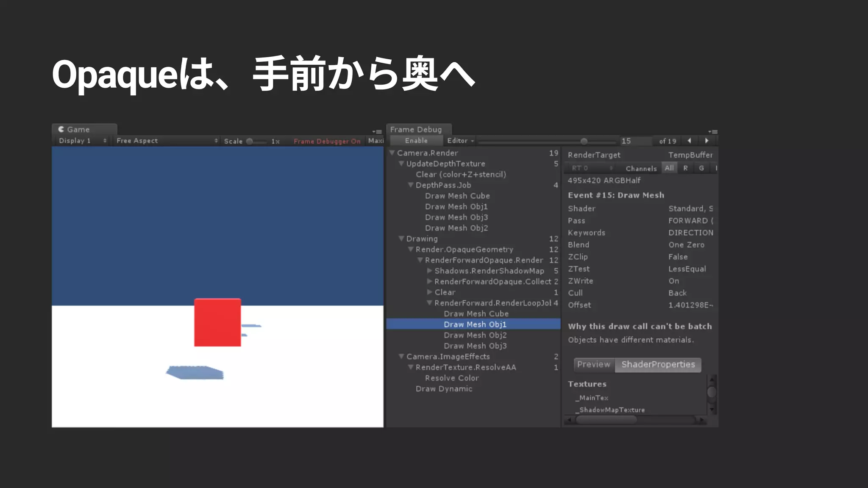Image resolution: width=868 pixels, height=488 pixels.
Task: Select the Draw Mesh Obj2 event under RenderLoopJob
Action: point(475,335)
